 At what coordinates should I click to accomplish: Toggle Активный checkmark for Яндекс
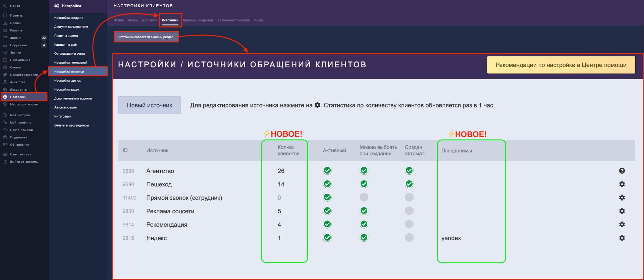pyautogui.click(x=327, y=238)
